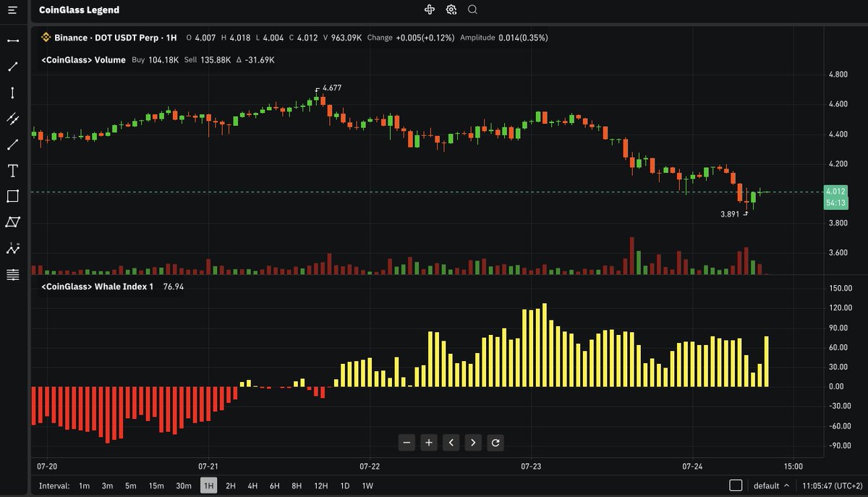868x497 pixels.
Task: Switch interval to 1m
Action: coord(85,486)
